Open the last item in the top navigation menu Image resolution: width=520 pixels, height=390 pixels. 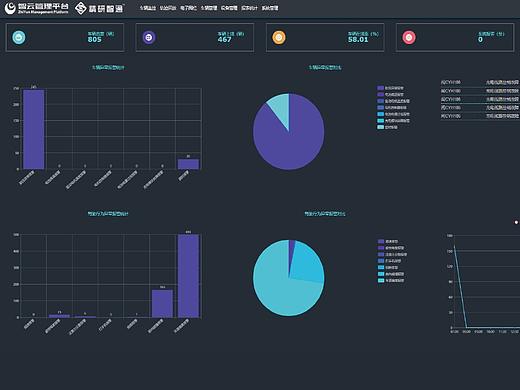pos(270,8)
